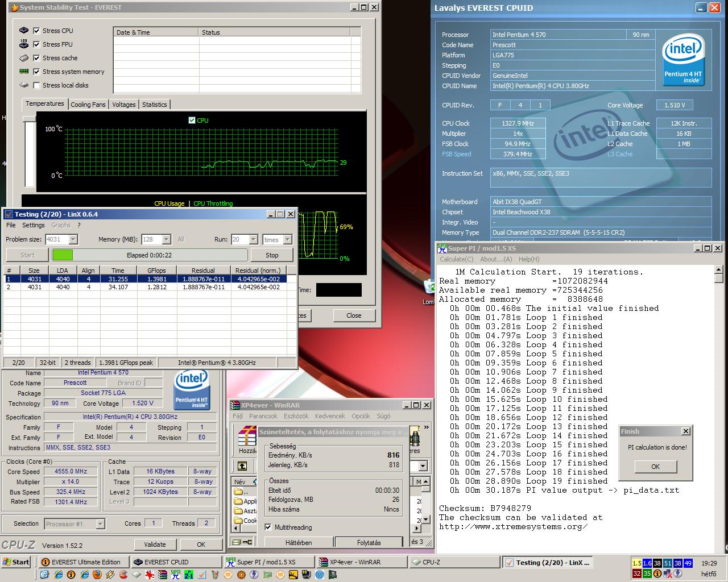Screen dimensions: 728x582
Task: Expand the WinRAR toolbar overflow chevron
Action: pyautogui.click(x=426, y=427)
